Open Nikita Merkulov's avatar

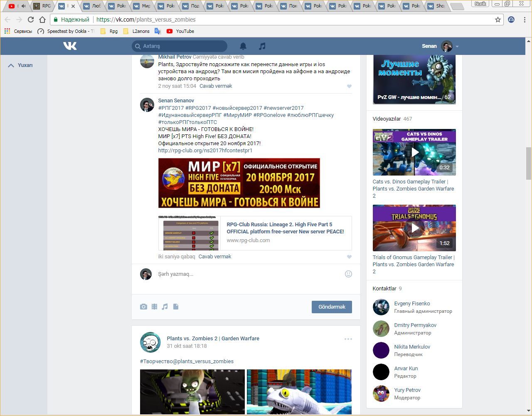[x=381, y=350]
